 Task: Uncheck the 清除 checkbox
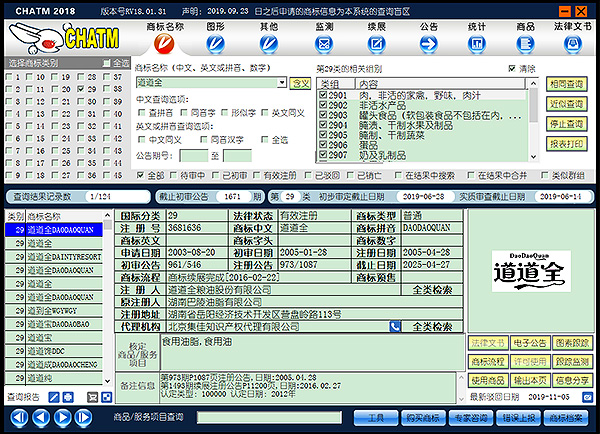point(513,68)
